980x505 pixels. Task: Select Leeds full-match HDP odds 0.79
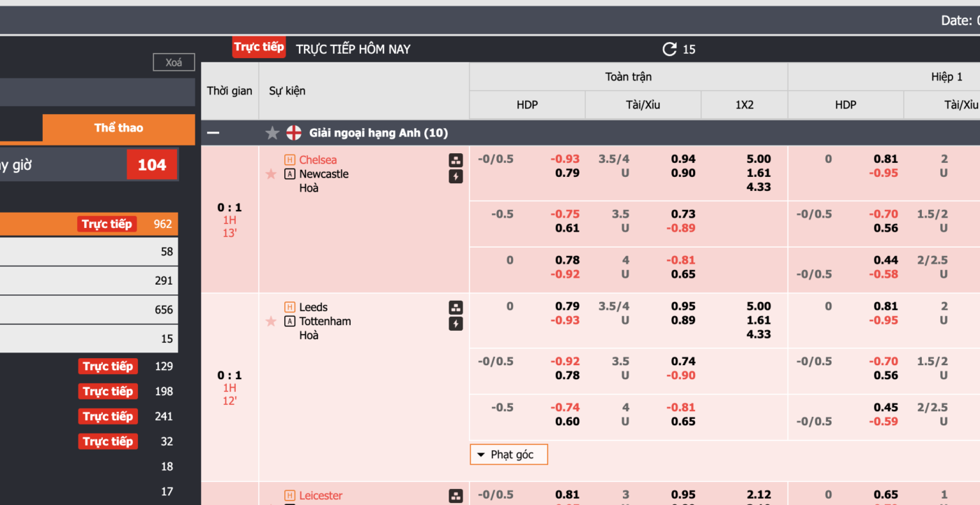pyautogui.click(x=568, y=306)
